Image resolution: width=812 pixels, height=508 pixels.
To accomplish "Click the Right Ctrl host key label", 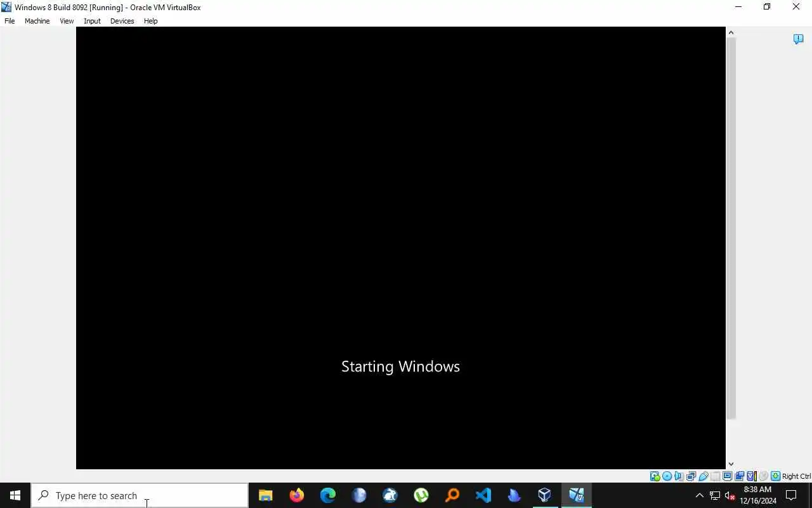I will coord(796,476).
